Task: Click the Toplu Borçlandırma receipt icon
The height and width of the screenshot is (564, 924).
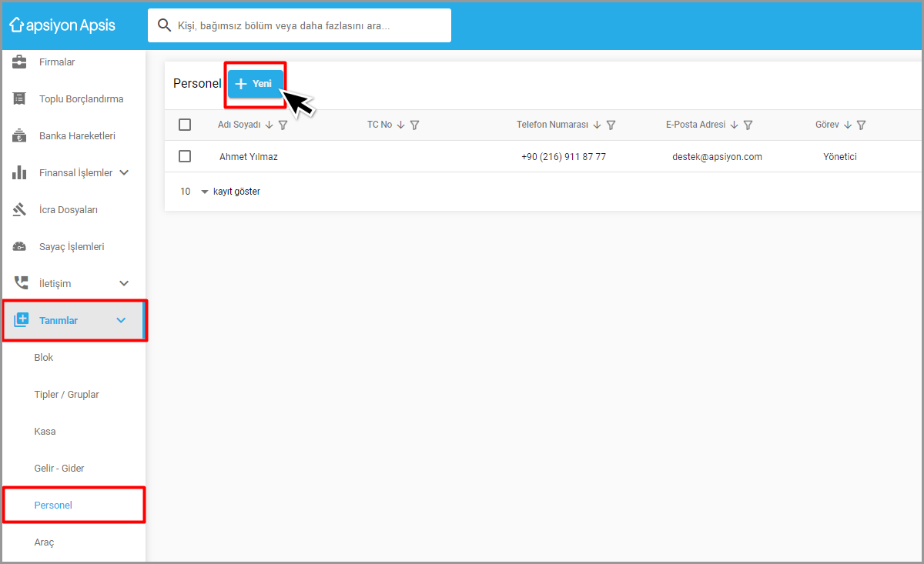Action: (20, 99)
